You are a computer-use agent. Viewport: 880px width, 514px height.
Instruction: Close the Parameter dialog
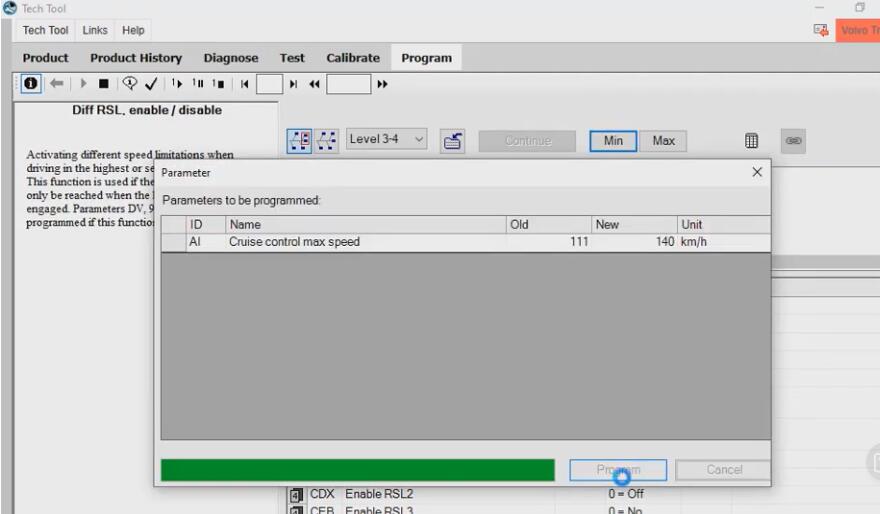[x=757, y=172]
